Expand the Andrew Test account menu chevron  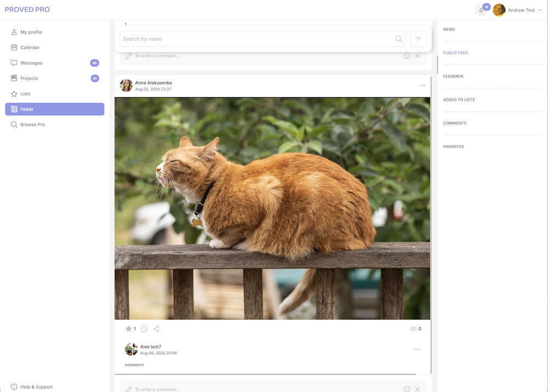[540, 10]
